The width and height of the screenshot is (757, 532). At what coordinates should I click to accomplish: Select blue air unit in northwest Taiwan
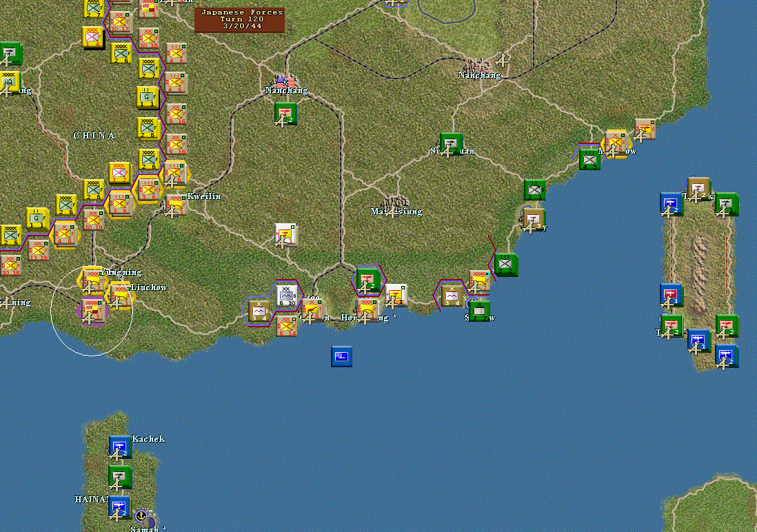tap(671, 205)
